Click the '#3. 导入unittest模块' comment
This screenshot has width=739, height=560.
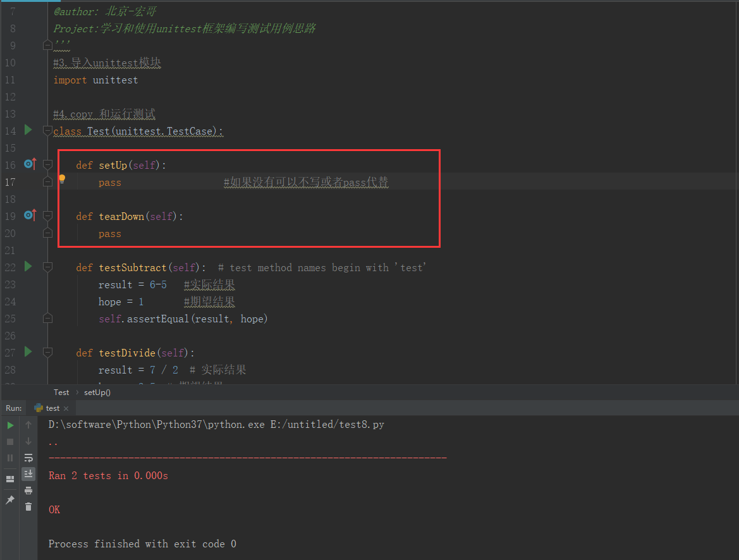pyautogui.click(x=107, y=63)
